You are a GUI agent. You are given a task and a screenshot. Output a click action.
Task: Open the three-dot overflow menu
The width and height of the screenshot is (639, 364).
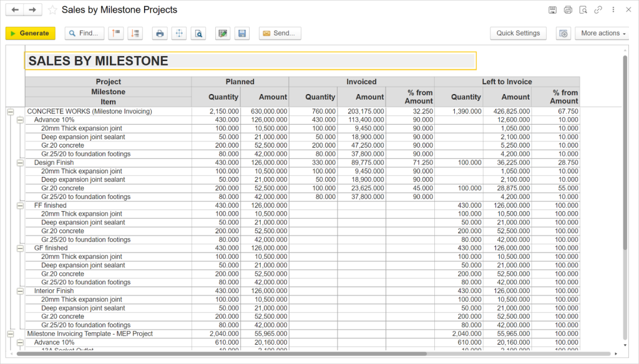613,9
